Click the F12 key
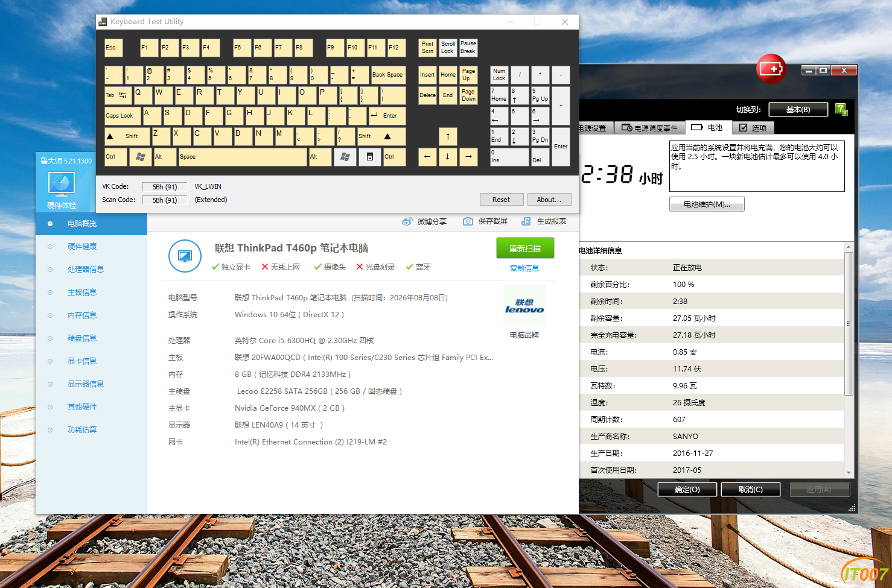The width and height of the screenshot is (892, 588). tap(396, 48)
